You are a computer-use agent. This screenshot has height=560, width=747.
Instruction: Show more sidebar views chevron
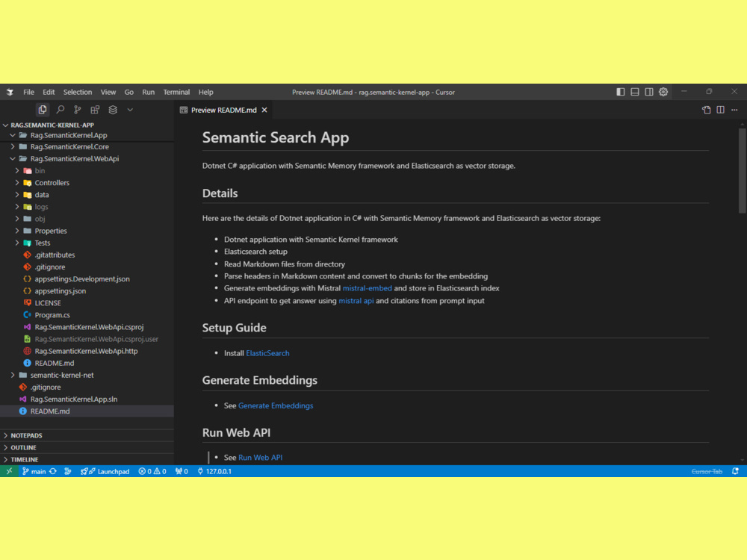click(130, 110)
